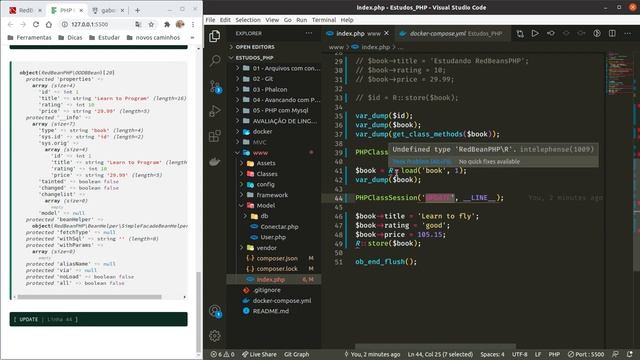Open Chrome three-dot menu

click(193, 24)
